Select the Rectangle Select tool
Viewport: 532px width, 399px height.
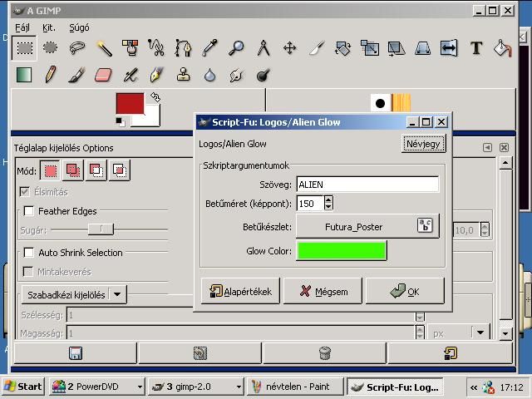[x=24, y=47]
